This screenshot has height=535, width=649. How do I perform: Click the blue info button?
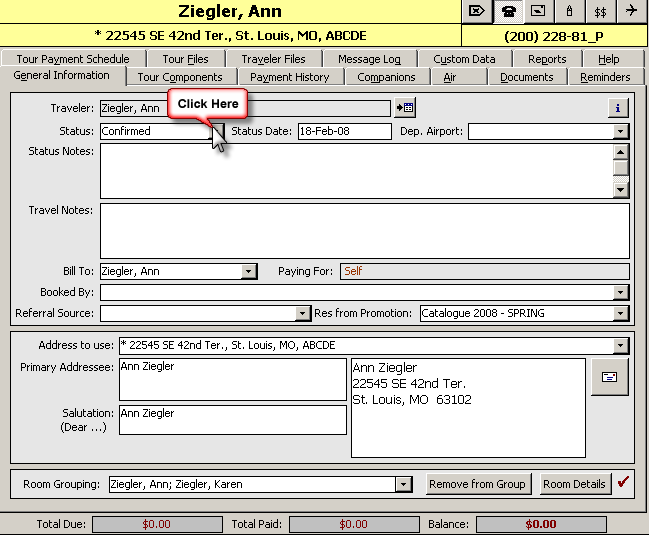(x=618, y=108)
